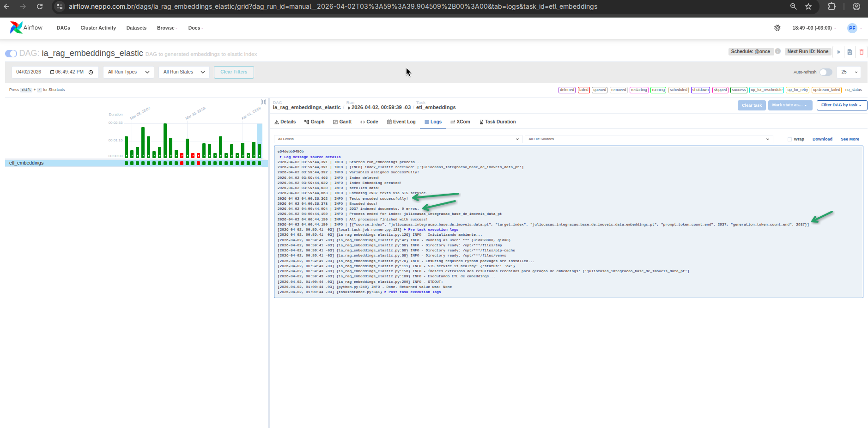Click the Clear task button
Screen dimensions: 868x428
752,105
